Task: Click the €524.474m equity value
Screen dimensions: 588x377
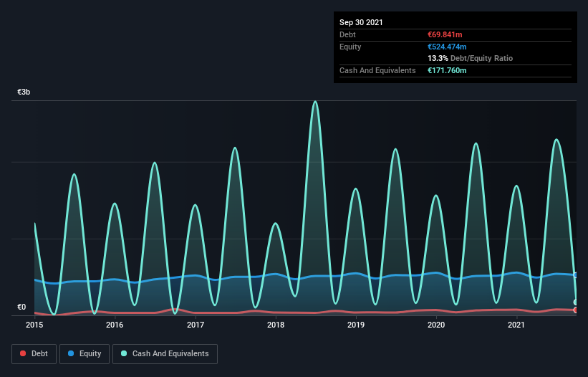Action: point(447,47)
